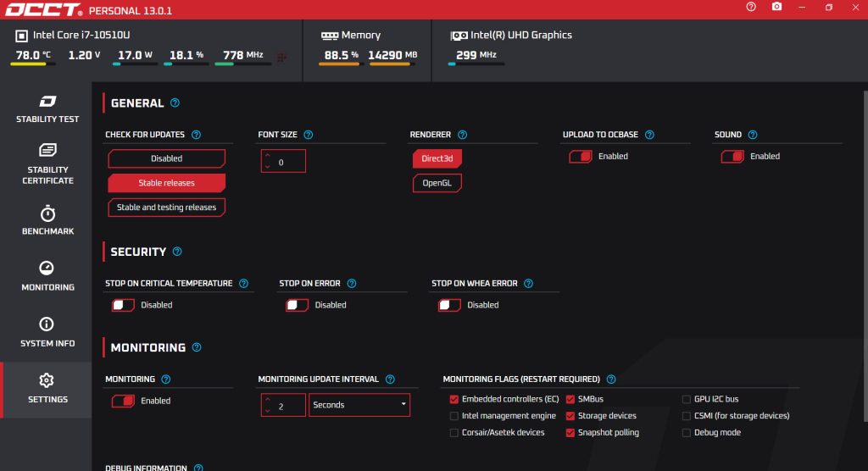Click the small grid icon after 778 MHz

pos(281,57)
